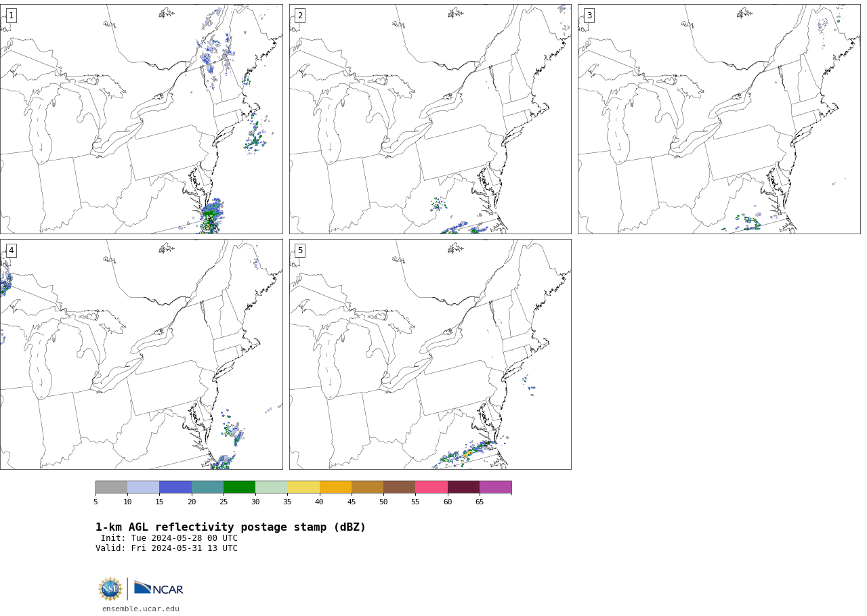Viewport: 867px width, 616px height.
Task: Click the maroon 60-65 dBZ swatch
Action: [x=463, y=487]
